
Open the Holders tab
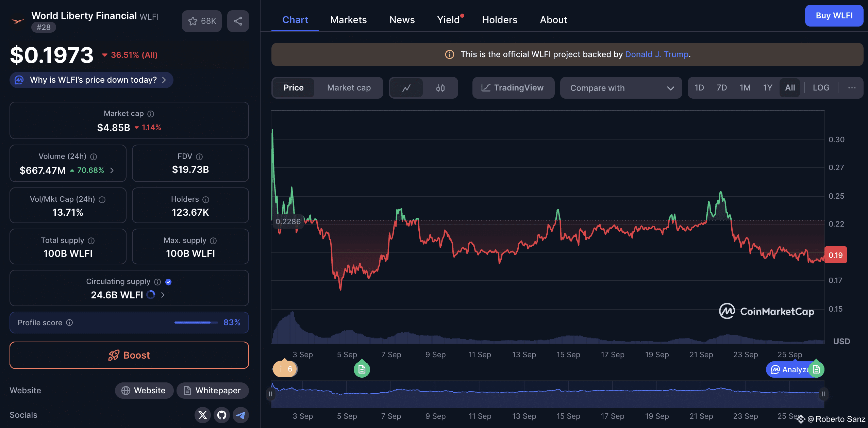pos(499,20)
